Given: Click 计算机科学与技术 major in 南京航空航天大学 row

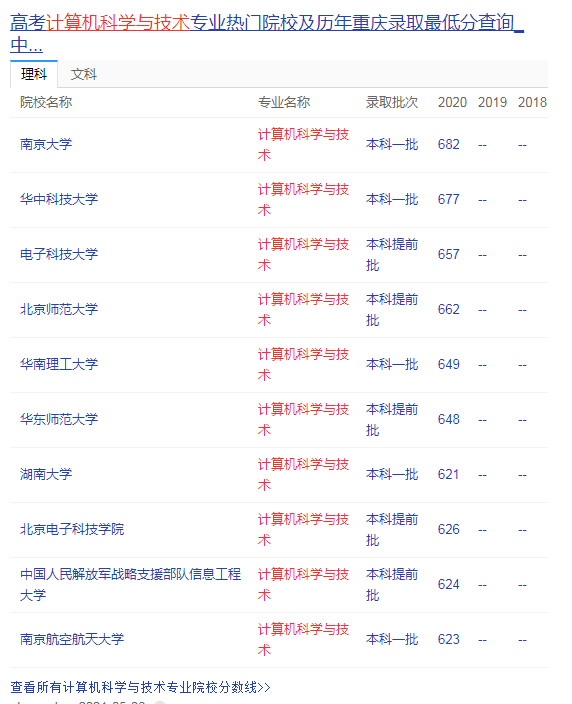Looking at the screenshot, I should coord(303,639).
